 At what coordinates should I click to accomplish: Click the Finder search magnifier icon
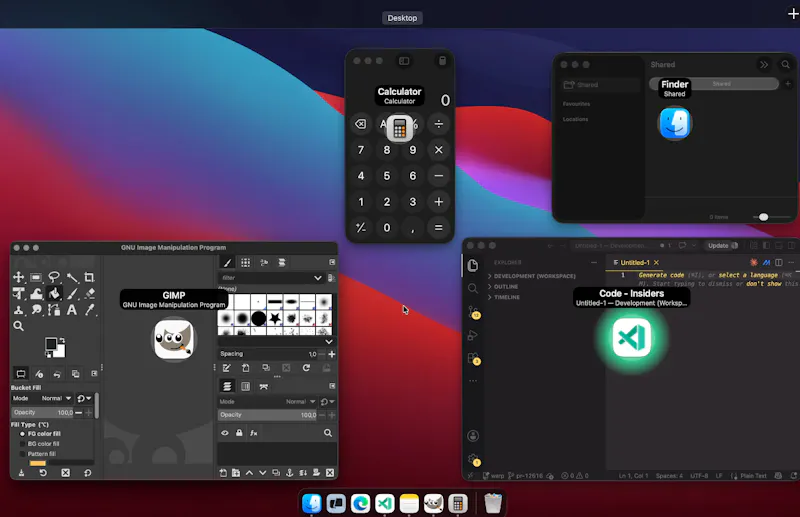pyautogui.click(x=785, y=64)
